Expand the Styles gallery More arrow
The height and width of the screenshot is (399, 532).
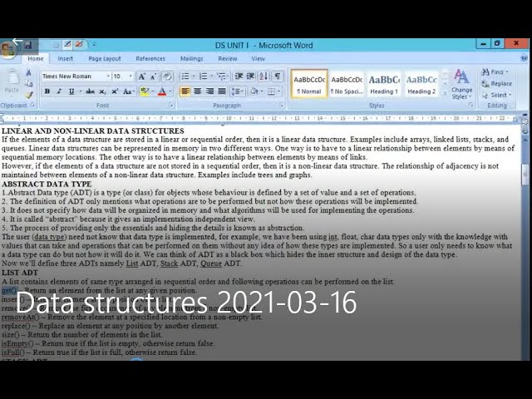click(445, 94)
